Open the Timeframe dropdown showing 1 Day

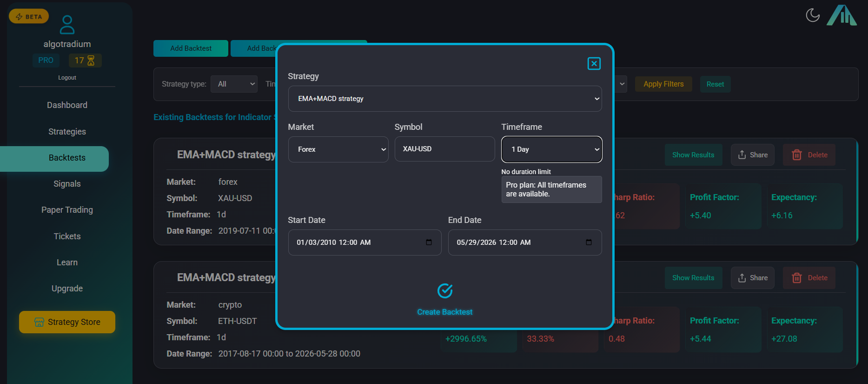click(551, 149)
